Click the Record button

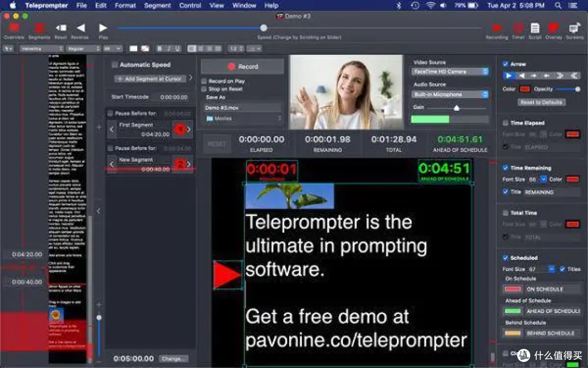pyautogui.click(x=242, y=67)
